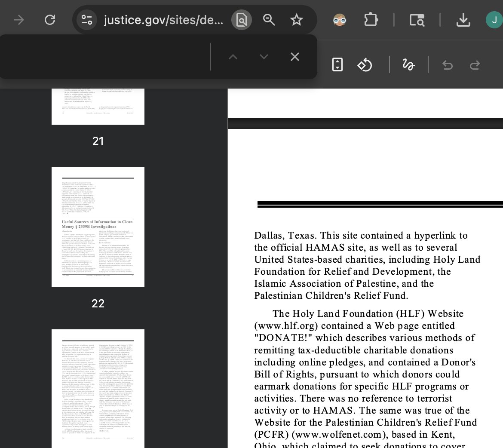Enable the PDF draw annotation tool
The image size is (503, 448).
[408, 65]
